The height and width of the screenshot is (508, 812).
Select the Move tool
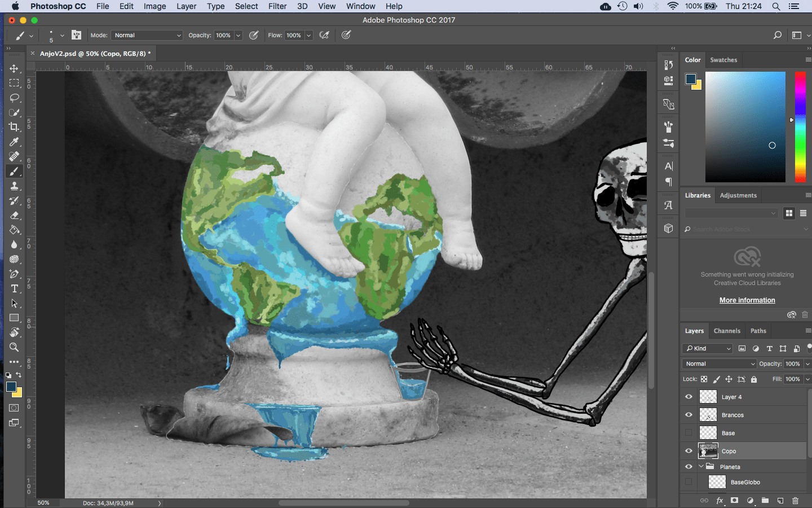[14, 68]
